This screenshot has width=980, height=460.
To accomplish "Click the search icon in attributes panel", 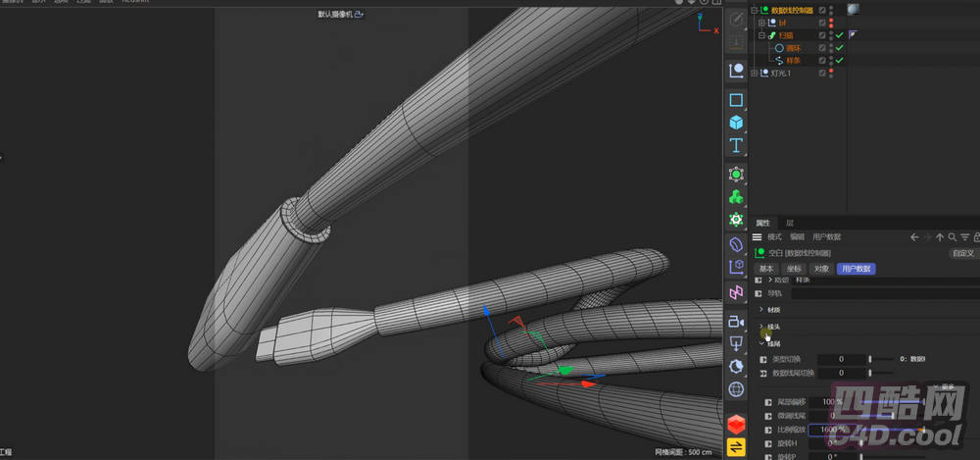I will [x=952, y=237].
